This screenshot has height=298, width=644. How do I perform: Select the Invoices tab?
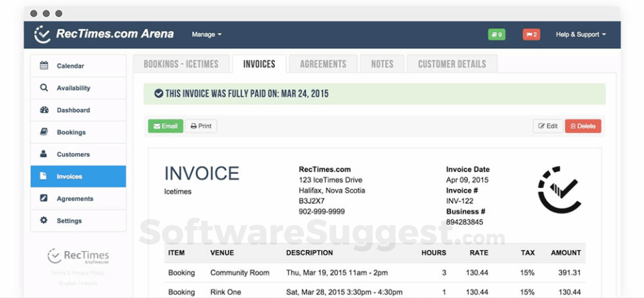[259, 64]
